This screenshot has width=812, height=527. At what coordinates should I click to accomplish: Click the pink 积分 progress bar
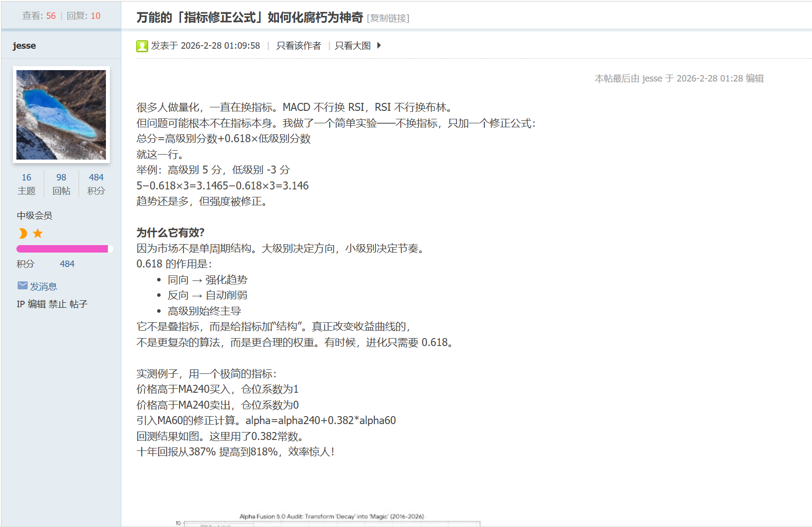pos(65,249)
